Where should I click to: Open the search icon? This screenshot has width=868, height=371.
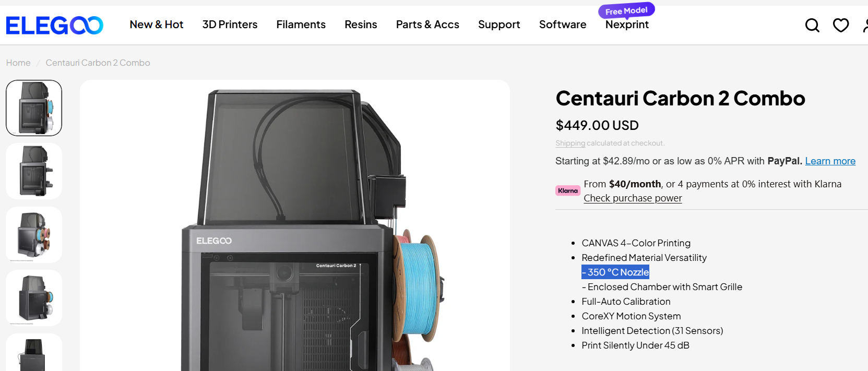pos(812,25)
